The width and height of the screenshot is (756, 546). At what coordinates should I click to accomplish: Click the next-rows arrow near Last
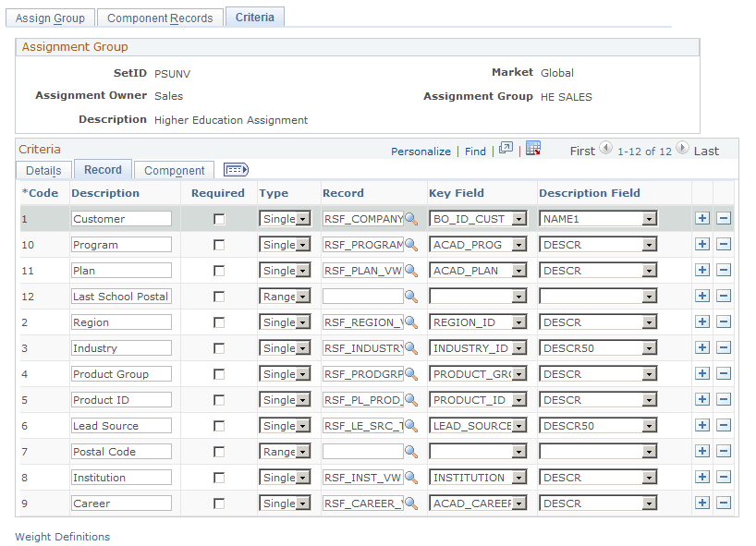[683, 149]
